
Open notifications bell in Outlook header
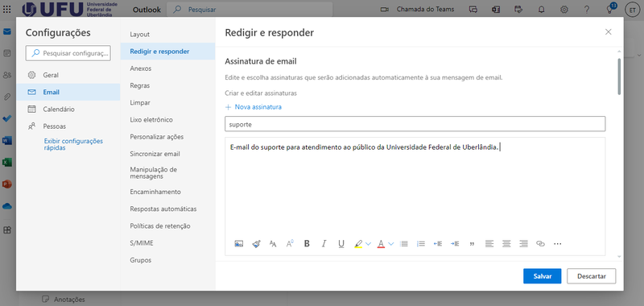tap(541, 9)
